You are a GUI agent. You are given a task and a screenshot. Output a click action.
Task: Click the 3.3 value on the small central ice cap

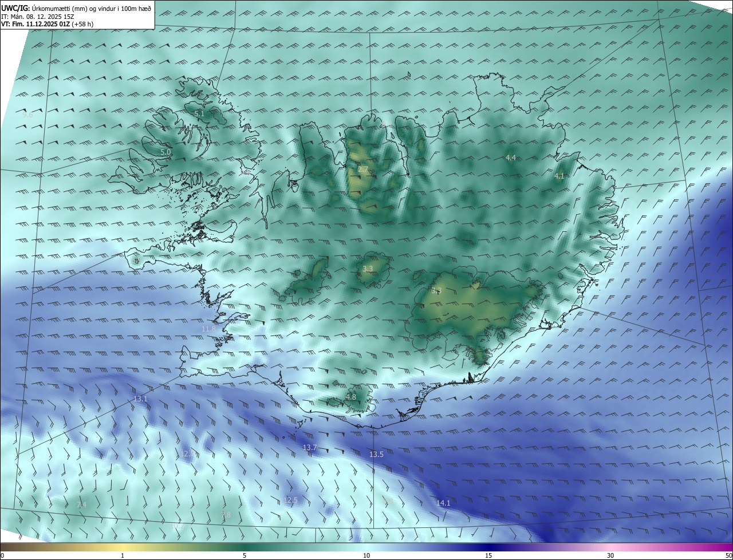368,269
